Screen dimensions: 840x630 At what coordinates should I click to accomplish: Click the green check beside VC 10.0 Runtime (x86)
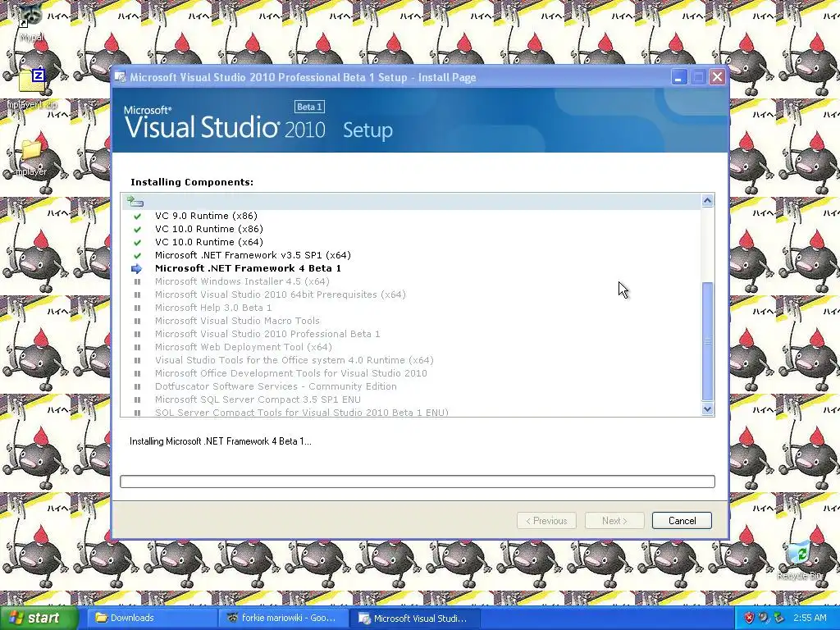(137, 230)
